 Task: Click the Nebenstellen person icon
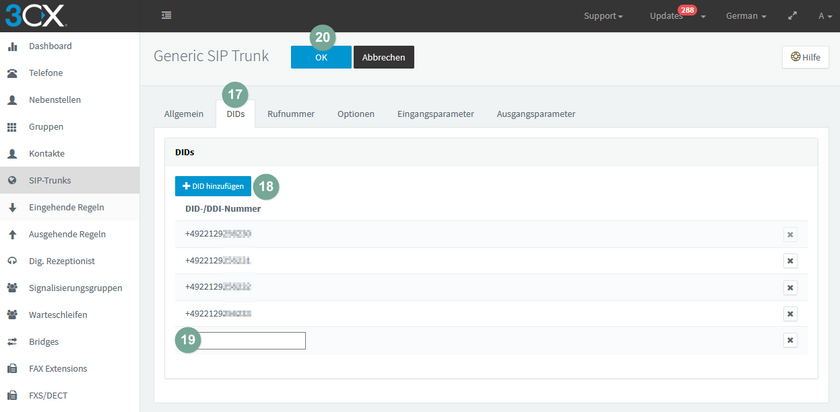[x=12, y=100]
